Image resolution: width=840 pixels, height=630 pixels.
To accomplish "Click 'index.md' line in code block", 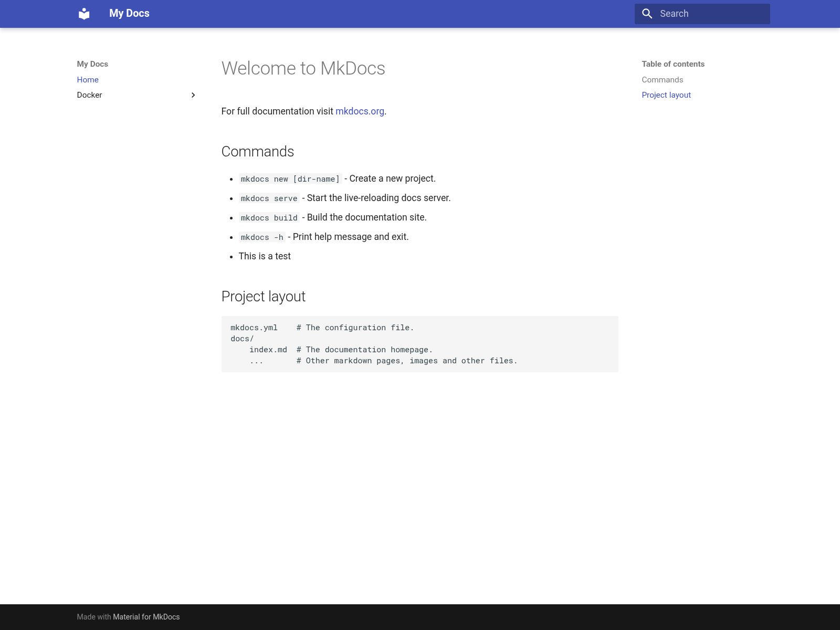I will click(x=341, y=350).
